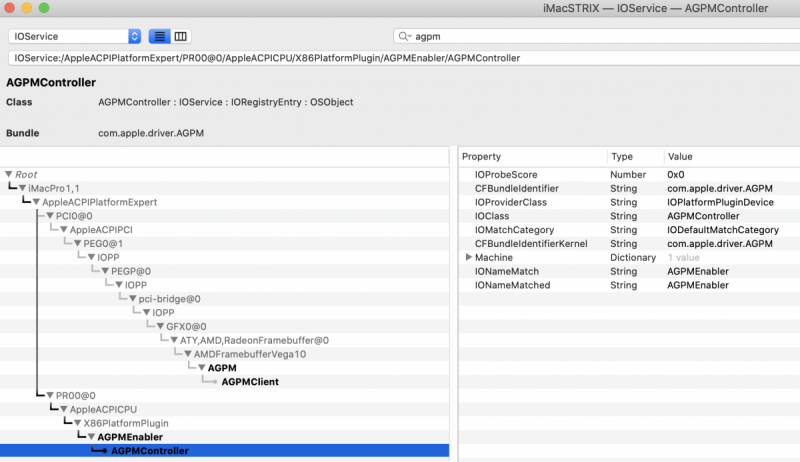The width and height of the screenshot is (800, 462).
Task: Click the com.apple.driver.AGPM bundle text
Action: pos(151,133)
